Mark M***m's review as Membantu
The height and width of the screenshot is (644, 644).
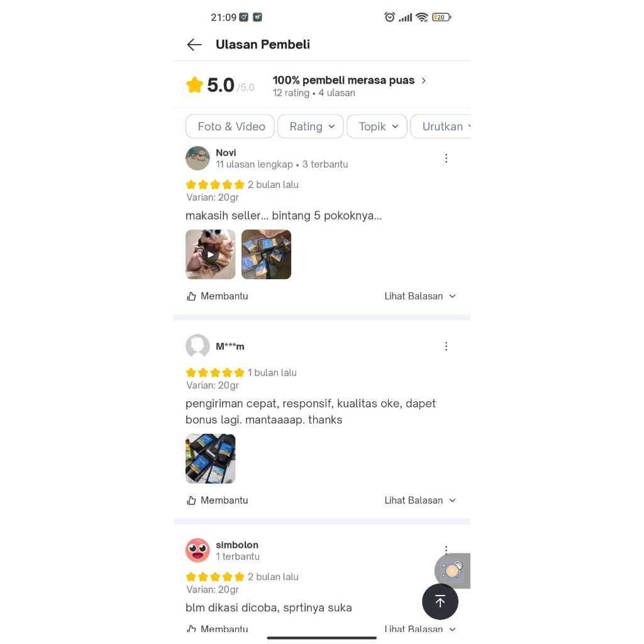tap(217, 500)
